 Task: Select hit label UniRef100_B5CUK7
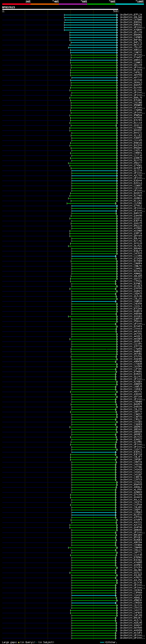(131, 618)
